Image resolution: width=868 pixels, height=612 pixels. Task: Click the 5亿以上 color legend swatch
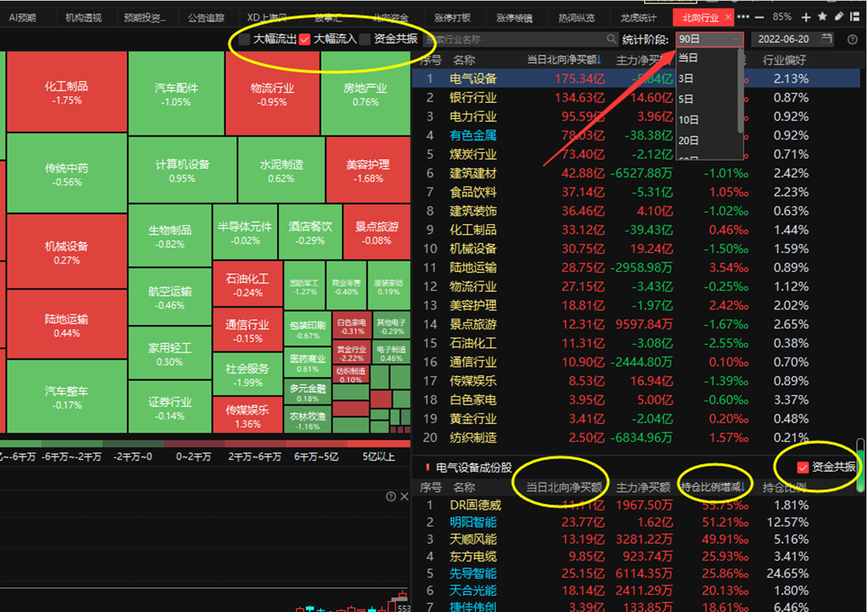click(x=379, y=444)
